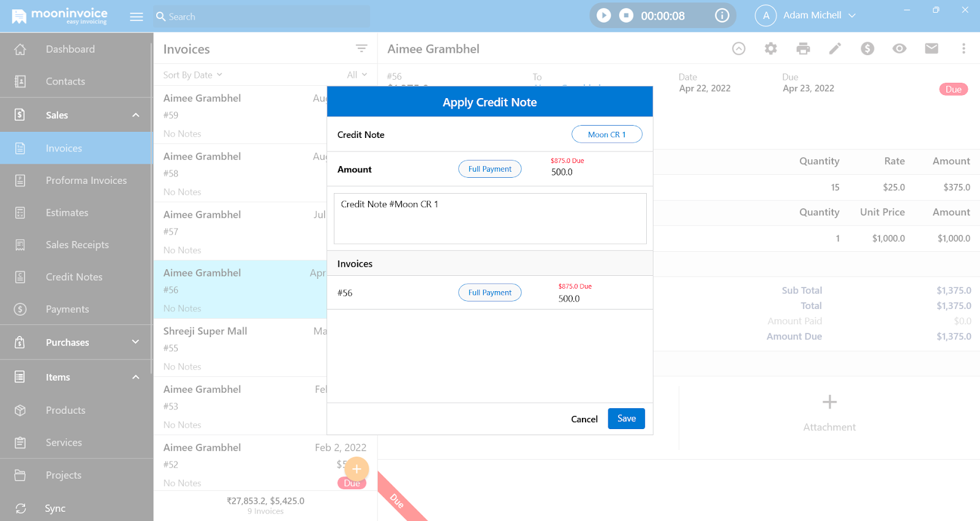The width and height of the screenshot is (980, 521).
Task: Select invoice #59 Aimee Grambhel
Action: [240, 115]
